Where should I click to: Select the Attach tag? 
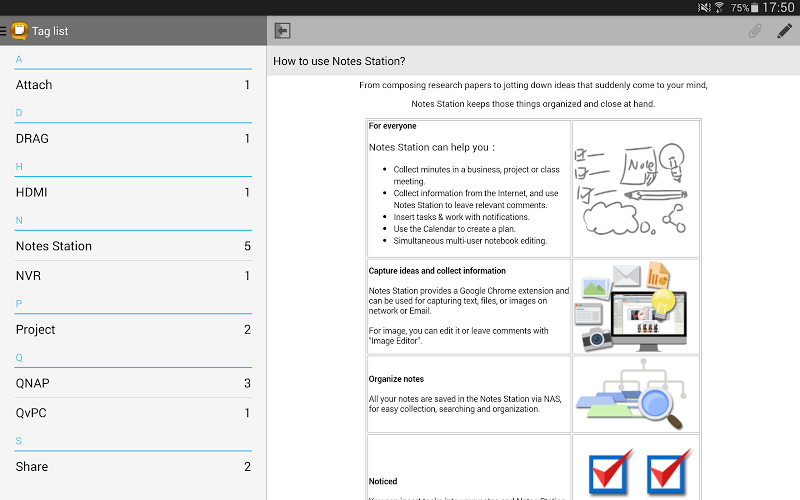click(133, 85)
